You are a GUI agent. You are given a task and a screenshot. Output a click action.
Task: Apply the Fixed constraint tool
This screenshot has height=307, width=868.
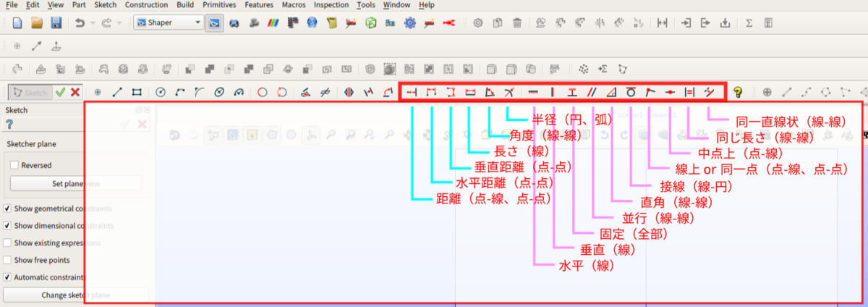572,92
